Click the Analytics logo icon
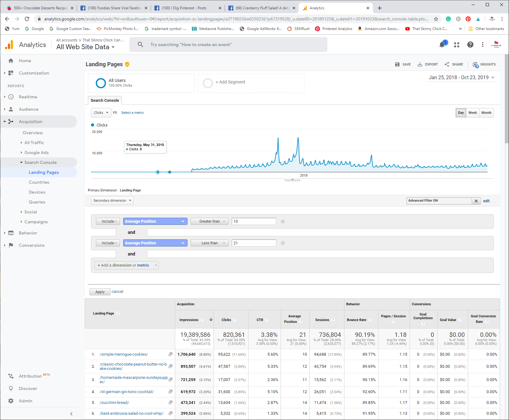The width and height of the screenshot is (509, 420). click(x=9, y=45)
